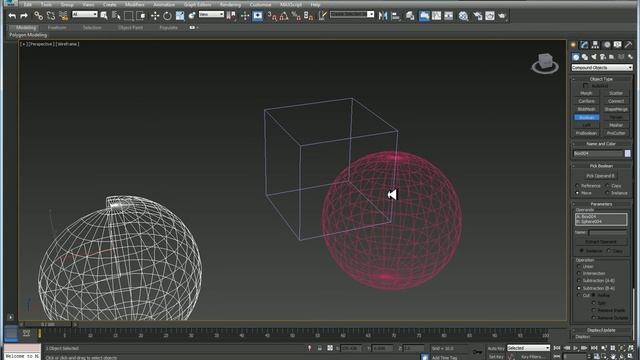
Task: Click the ProBoolean object type button
Action: 586,133
